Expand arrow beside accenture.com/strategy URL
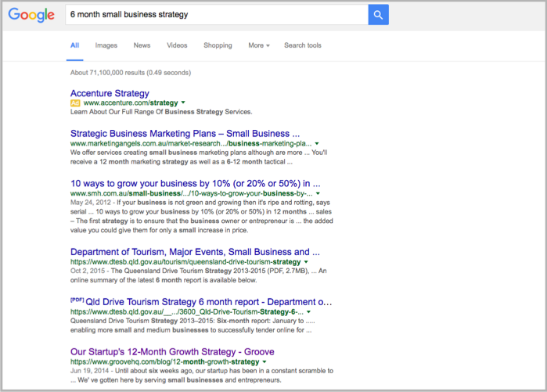547x392 pixels. [183, 102]
